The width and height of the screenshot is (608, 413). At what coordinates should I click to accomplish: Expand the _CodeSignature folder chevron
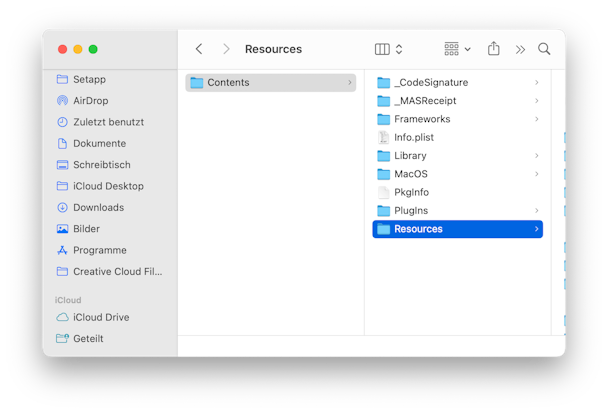click(x=537, y=83)
